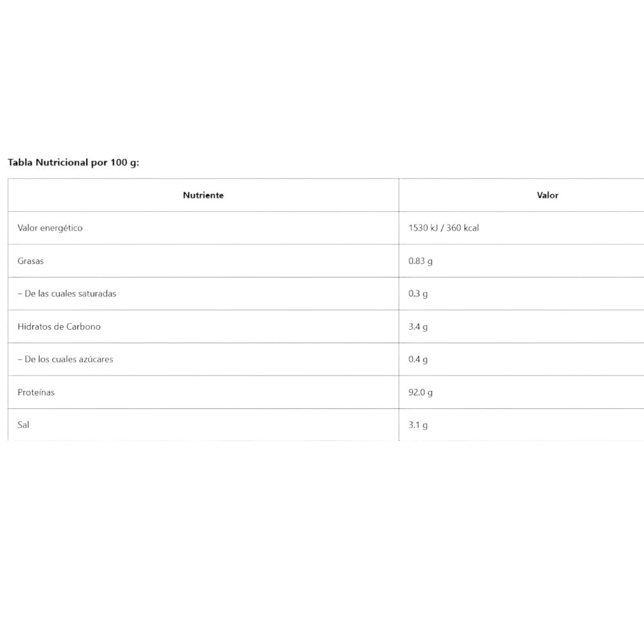644x644 pixels.
Task: Select the "Proteínas" nutrient cell
Action: [36, 392]
